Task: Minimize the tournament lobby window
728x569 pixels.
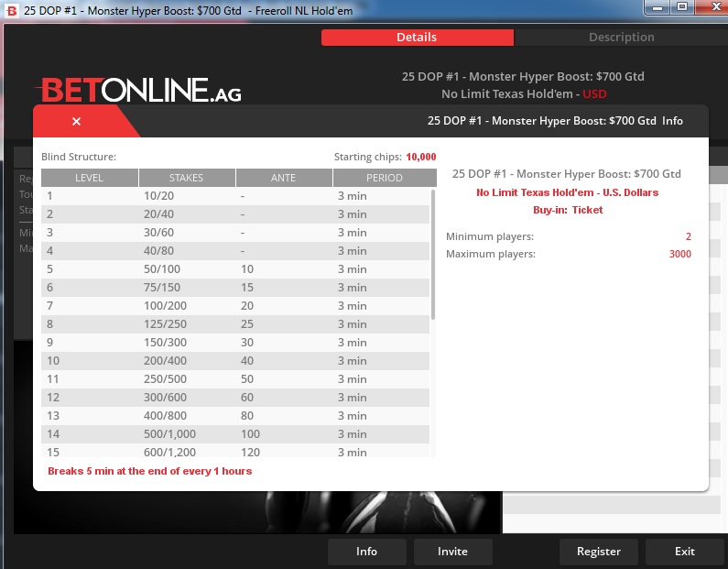Action: pyautogui.click(x=657, y=7)
